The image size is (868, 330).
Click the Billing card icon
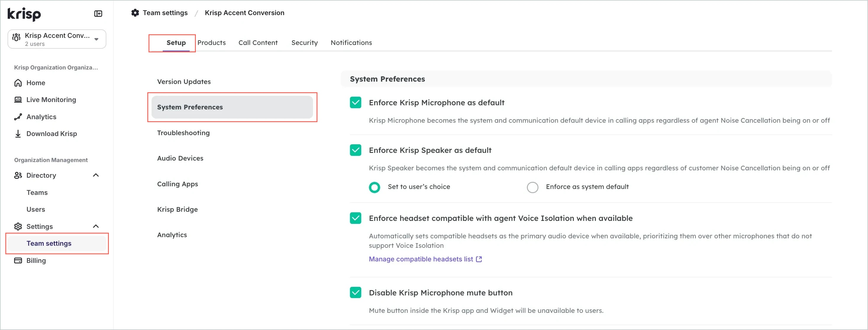[x=18, y=261]
